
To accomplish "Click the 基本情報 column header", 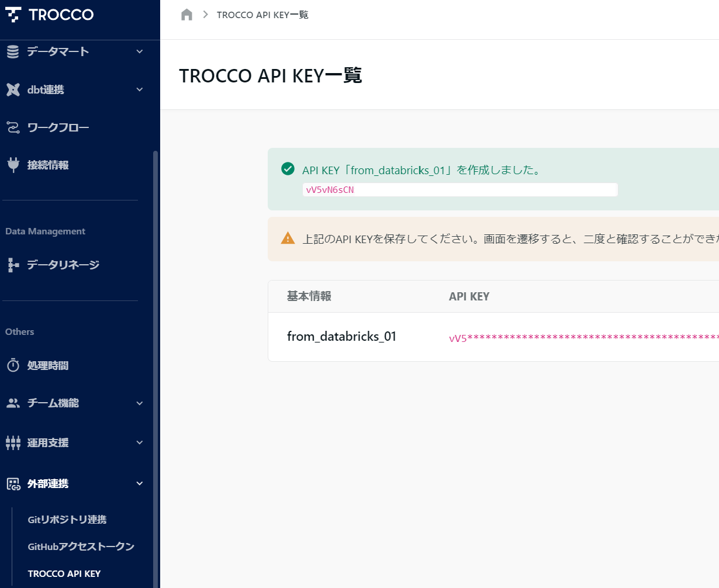I will point(309,296).
